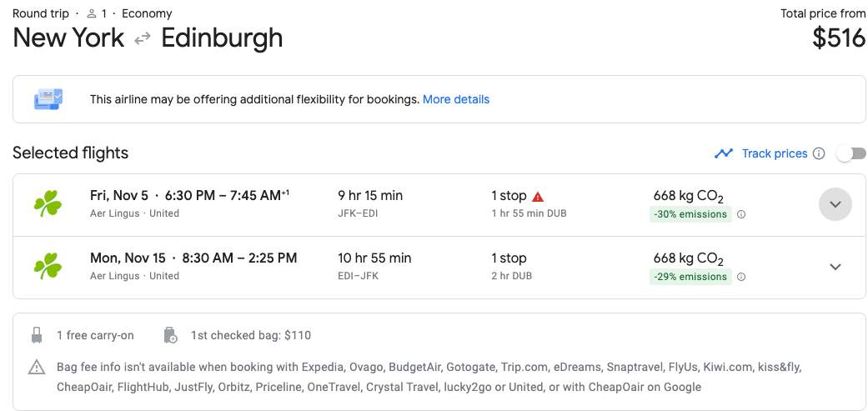Open the info icon beside -29% emissions
This screenshot has width=868, height=411.
[x=742, y=277]
